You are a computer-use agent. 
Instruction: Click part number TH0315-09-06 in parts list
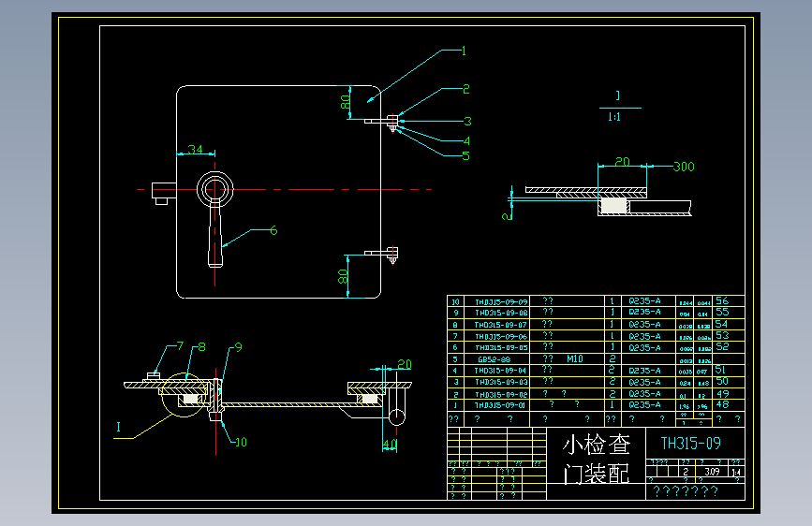pos(501,337)
